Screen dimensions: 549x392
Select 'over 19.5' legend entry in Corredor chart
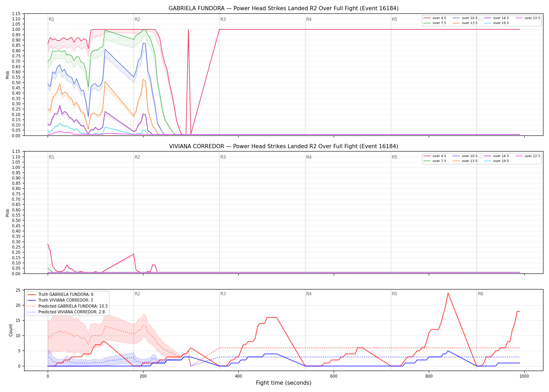(x=496, y=161)
